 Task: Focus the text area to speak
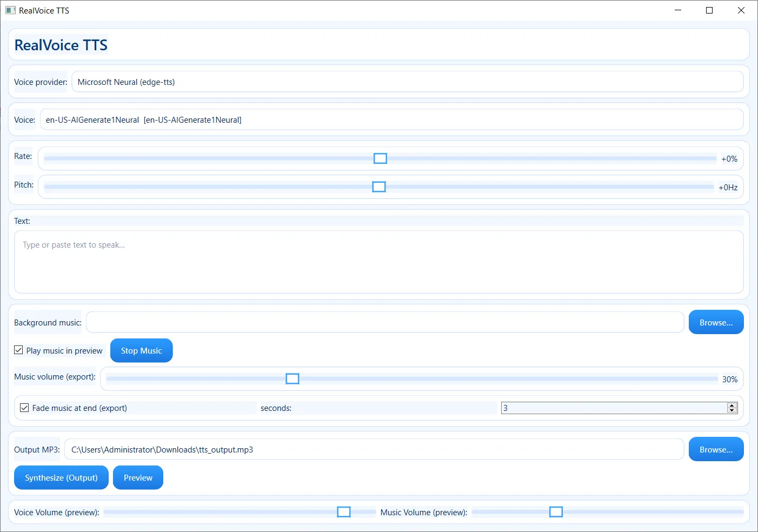coord(378,262)
